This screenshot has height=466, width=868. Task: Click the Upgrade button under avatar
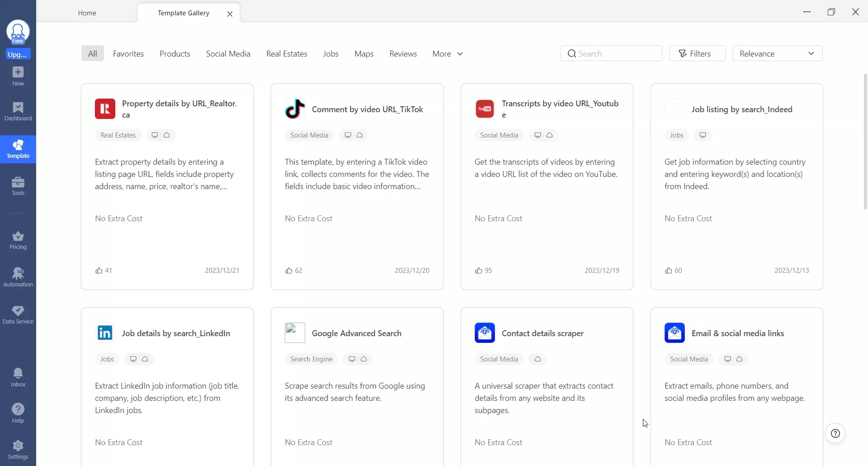pyautogui.click(x=18, y=54)
